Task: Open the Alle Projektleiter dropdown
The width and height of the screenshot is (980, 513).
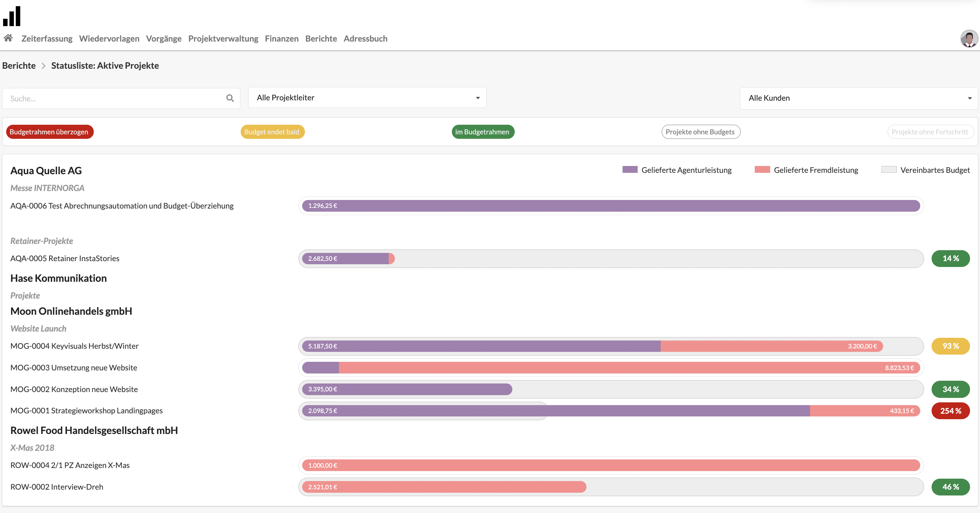Action: click(x=367, y=98)
